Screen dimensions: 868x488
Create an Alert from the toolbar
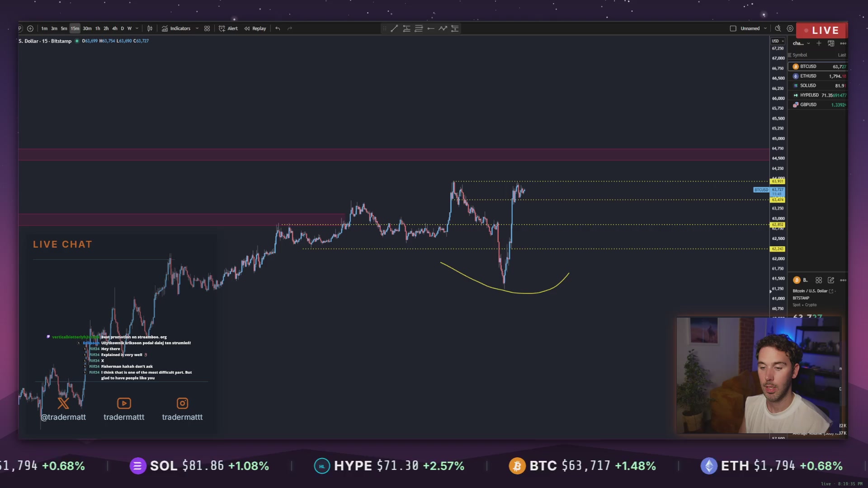tap(228, 28)
